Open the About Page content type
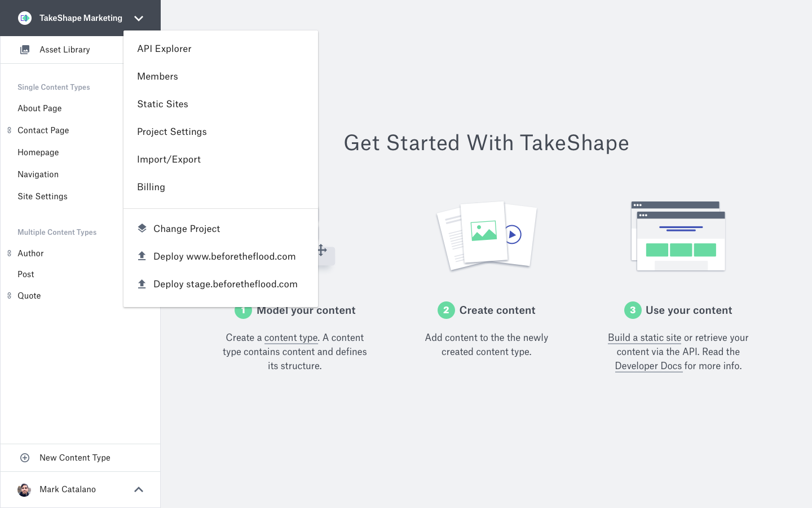Screen dimensions: 812x508 click(x=39, y=108)
